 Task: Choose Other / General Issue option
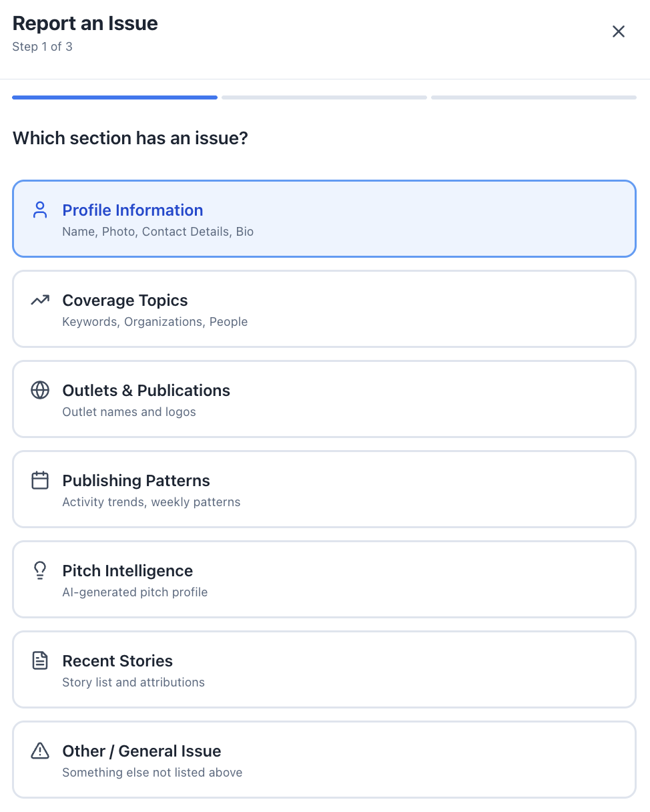click(x=324, y=760)
